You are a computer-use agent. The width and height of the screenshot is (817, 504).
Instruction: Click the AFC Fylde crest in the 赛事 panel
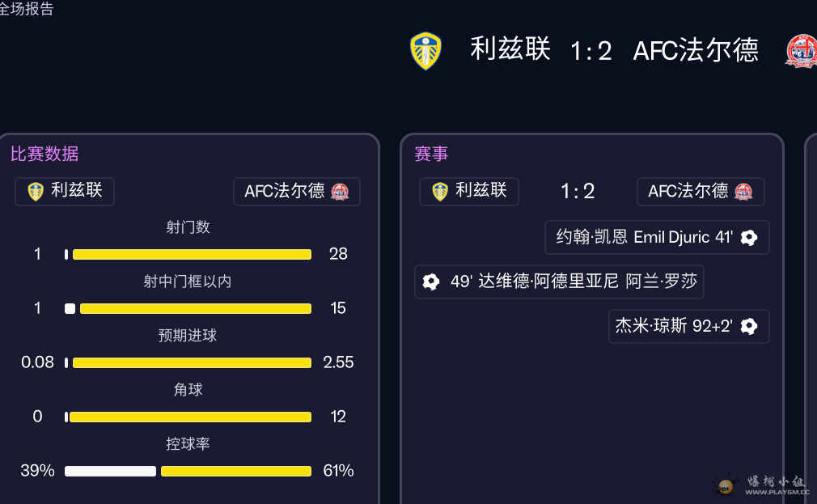click(743, 191)
